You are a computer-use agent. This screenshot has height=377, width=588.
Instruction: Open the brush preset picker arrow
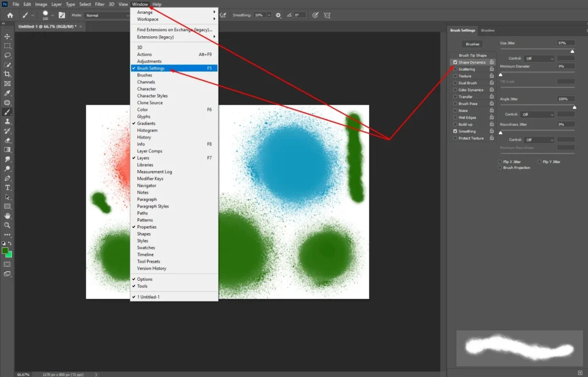click(x=52, y=16)
